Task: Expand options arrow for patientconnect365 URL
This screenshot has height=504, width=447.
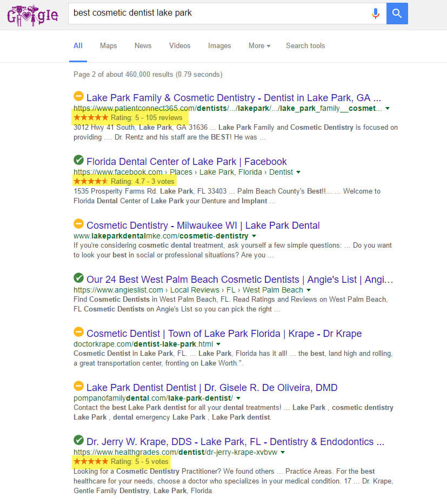Action: click(388, 108)
